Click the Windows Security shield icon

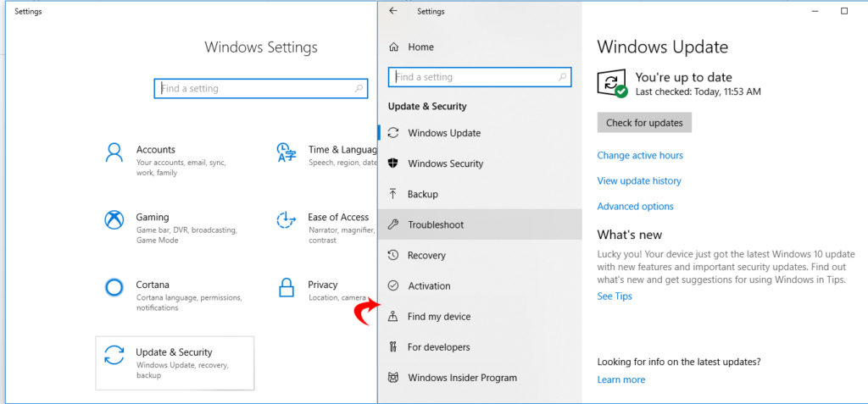(x=393, y=163)
